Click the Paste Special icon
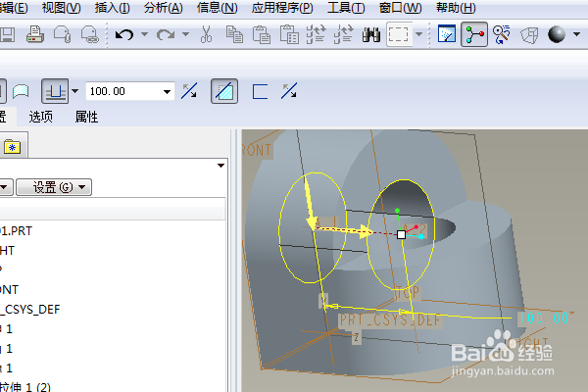This screenshot has width=588, height=392. click(289, 34)
